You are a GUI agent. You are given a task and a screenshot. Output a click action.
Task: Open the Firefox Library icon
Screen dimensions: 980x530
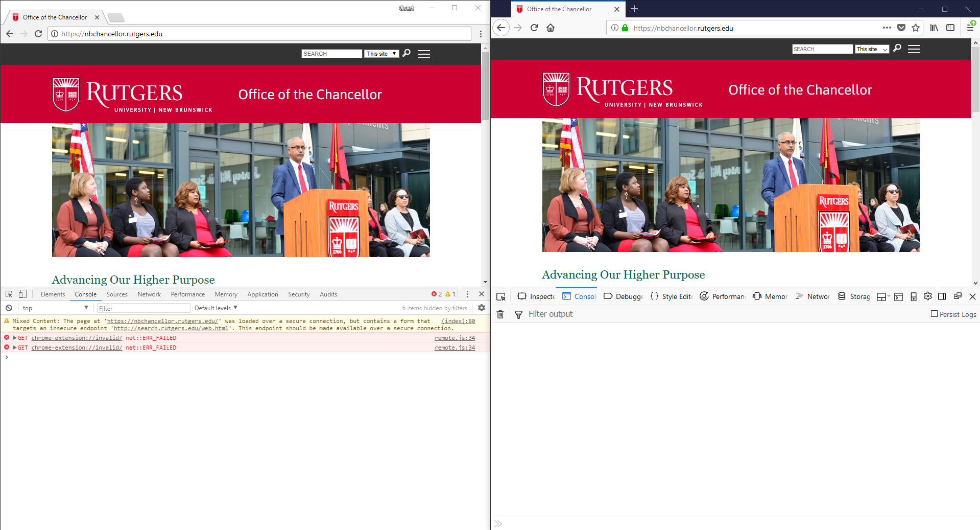pos(934,28)
